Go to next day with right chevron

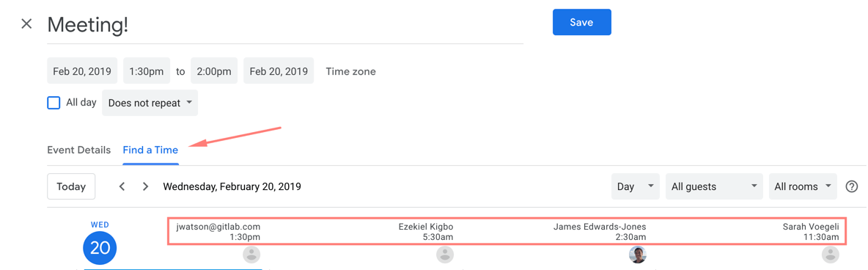[x=146, y=186]
